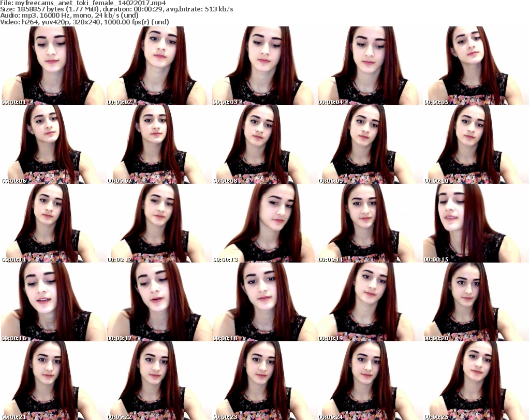The width and height of the screenshot is (530, 420).
Task: Click the 'Size: 1858857 bytes' info line
Action: click(116, 9)
